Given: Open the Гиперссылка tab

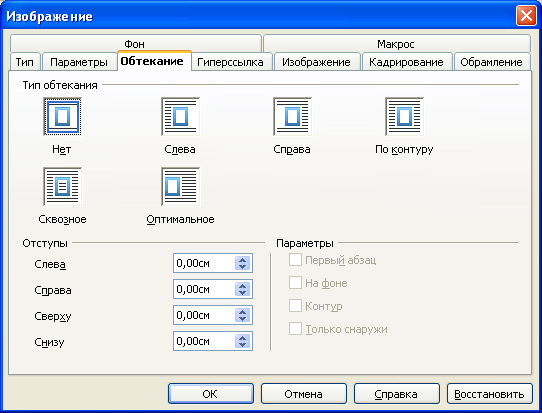Looking at the screenshot, I should coord(230,62).
